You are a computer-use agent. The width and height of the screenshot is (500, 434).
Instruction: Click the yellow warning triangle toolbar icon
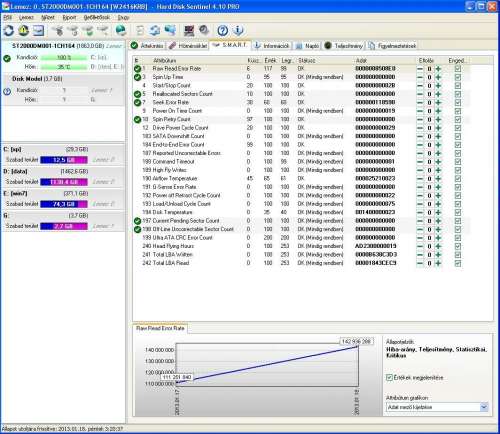[24, 31]
